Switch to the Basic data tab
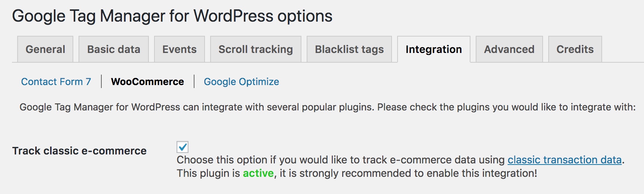The height and width of the screenshot is (194, 644). 114,49
